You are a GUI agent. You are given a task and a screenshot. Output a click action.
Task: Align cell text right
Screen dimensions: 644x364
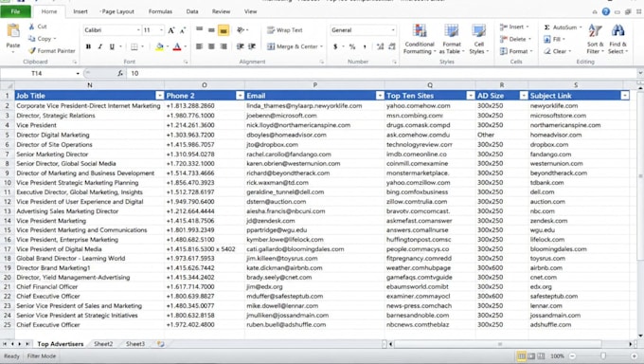coord(224,46)
